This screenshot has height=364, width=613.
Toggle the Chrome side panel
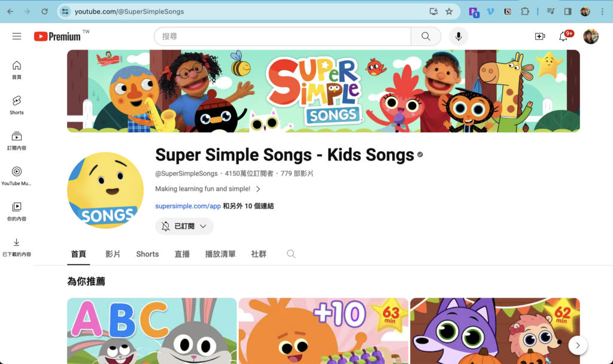568,11
